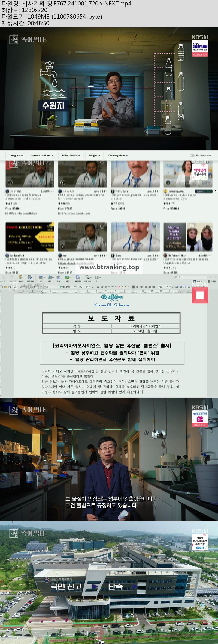Viewport: 218px width, 644px height.
Task: Expand the Delivery time filter
Action: pos(118,155)
